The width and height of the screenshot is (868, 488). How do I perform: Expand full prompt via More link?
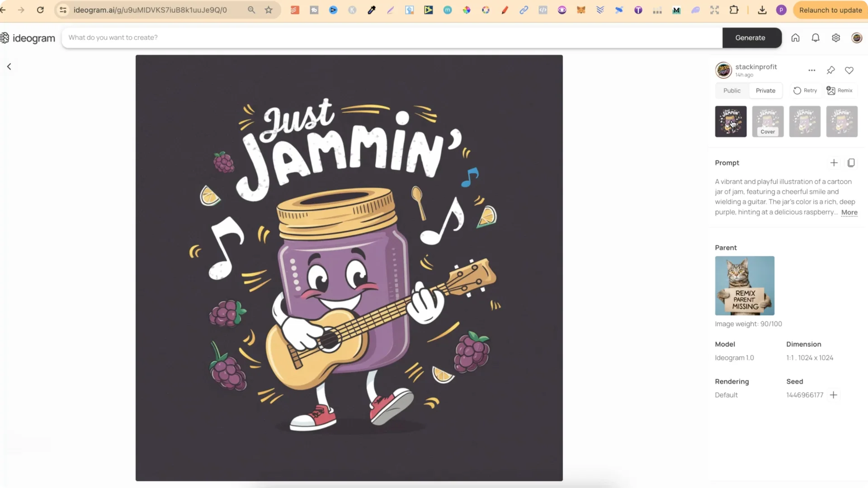pos(849,212)
